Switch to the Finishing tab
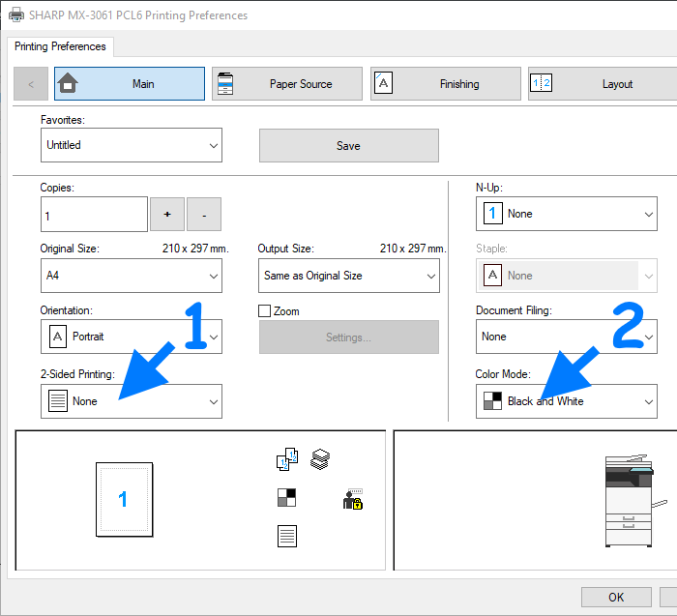This screenshot has width=677, height=616. coord(446,84)
